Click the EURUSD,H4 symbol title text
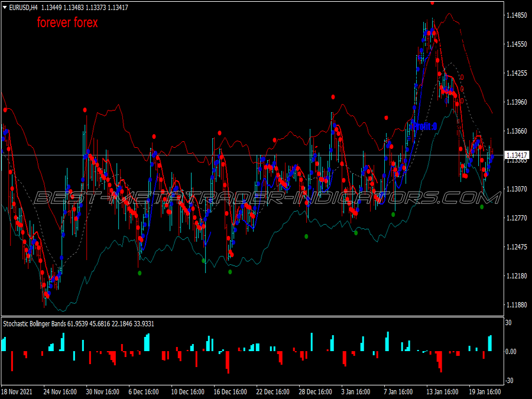The width and height of the screenshot is (532, 399). [x=24, y=8]
